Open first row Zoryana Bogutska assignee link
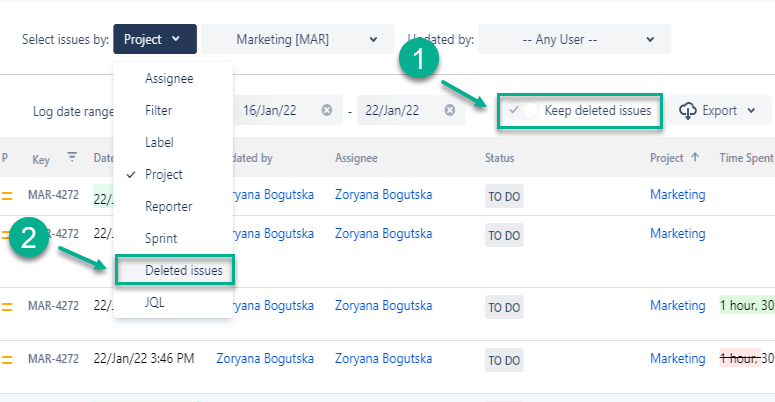This screenshot has height=402, width=775. [x=383, y=194]
